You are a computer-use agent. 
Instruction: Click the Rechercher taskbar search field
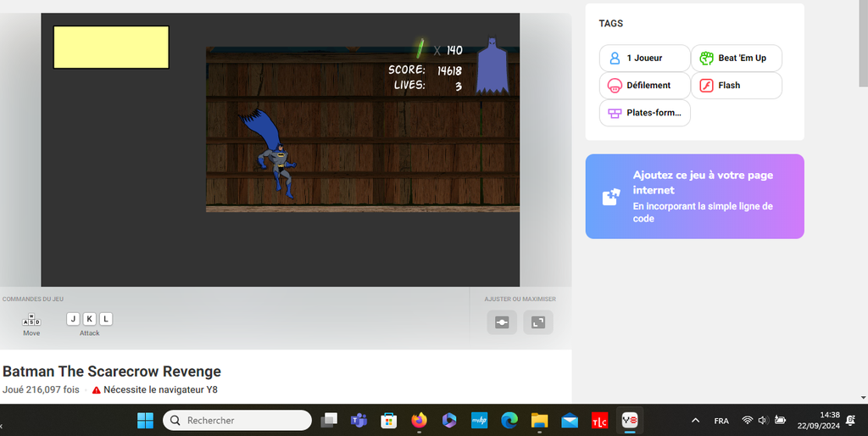pos(237,421)
